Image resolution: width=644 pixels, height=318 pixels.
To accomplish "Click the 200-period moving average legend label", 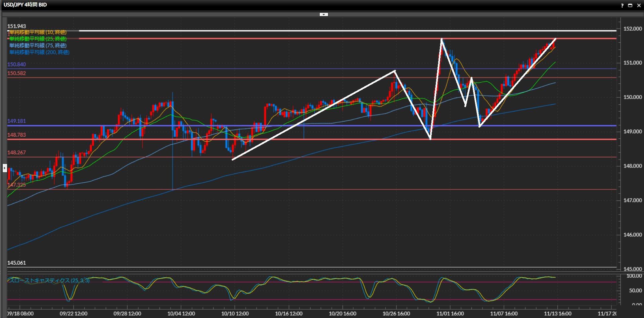I will point(39,52).
